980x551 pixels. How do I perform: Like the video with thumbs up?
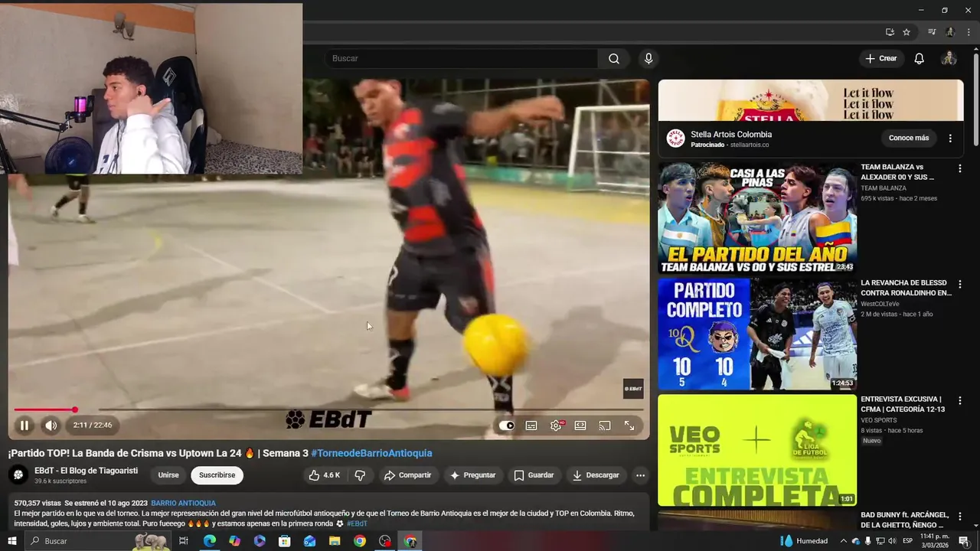(x=325, y=475)
